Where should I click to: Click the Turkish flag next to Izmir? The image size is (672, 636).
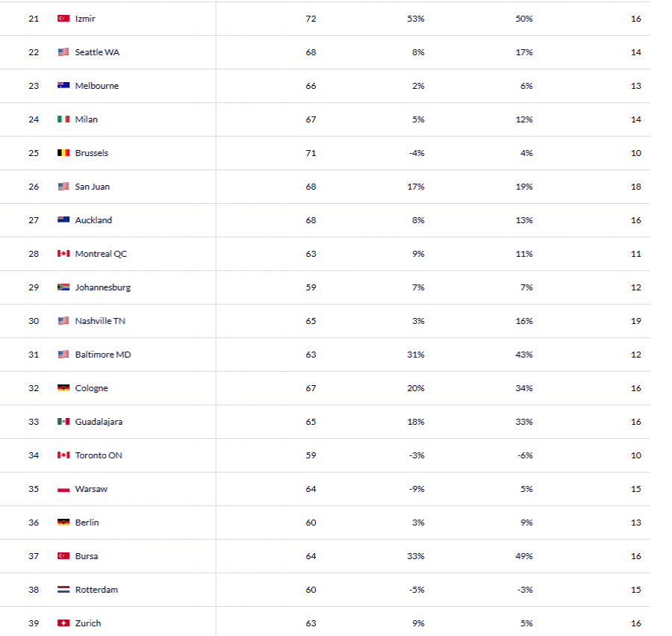click(63, 19)
